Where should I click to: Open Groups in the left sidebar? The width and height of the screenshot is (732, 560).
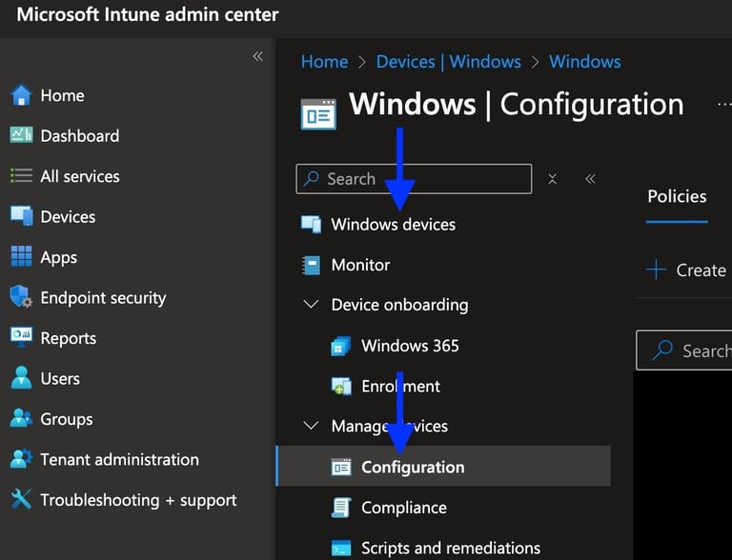click(67, 419)
